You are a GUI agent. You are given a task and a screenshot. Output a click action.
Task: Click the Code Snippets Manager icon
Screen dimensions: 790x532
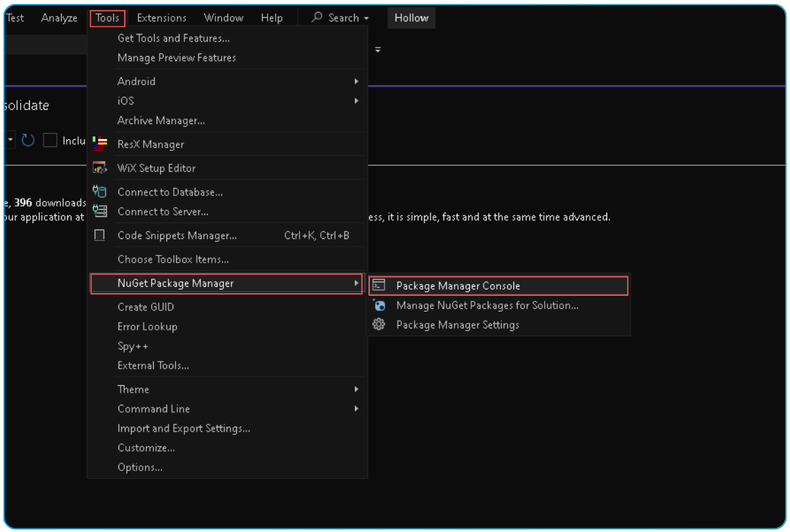point(99,235)
